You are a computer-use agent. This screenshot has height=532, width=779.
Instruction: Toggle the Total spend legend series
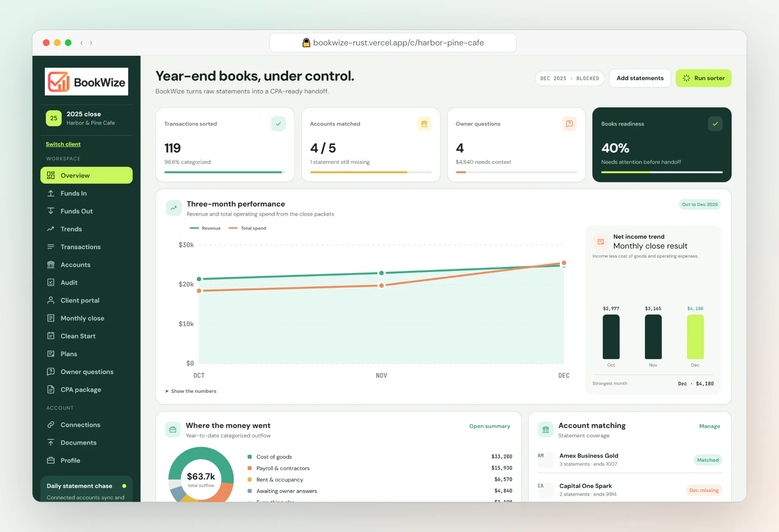pos(247,228)
